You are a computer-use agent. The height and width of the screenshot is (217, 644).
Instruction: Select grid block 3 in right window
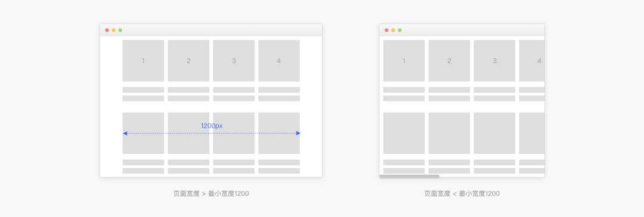pos(494,60)
